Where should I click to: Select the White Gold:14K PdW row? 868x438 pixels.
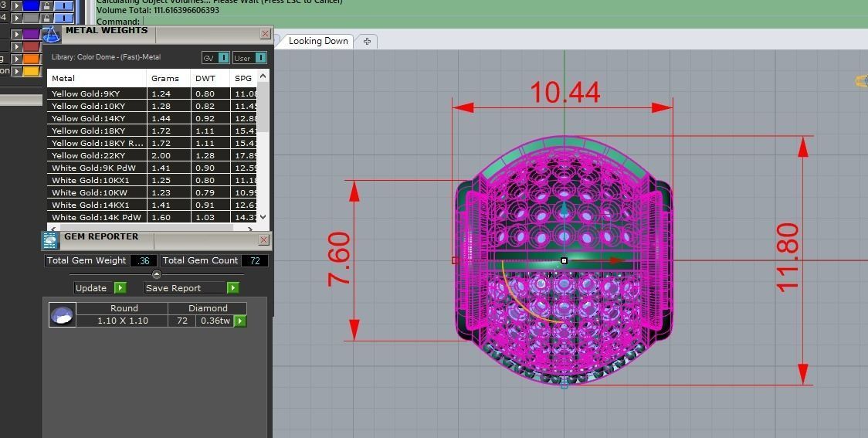152,217
